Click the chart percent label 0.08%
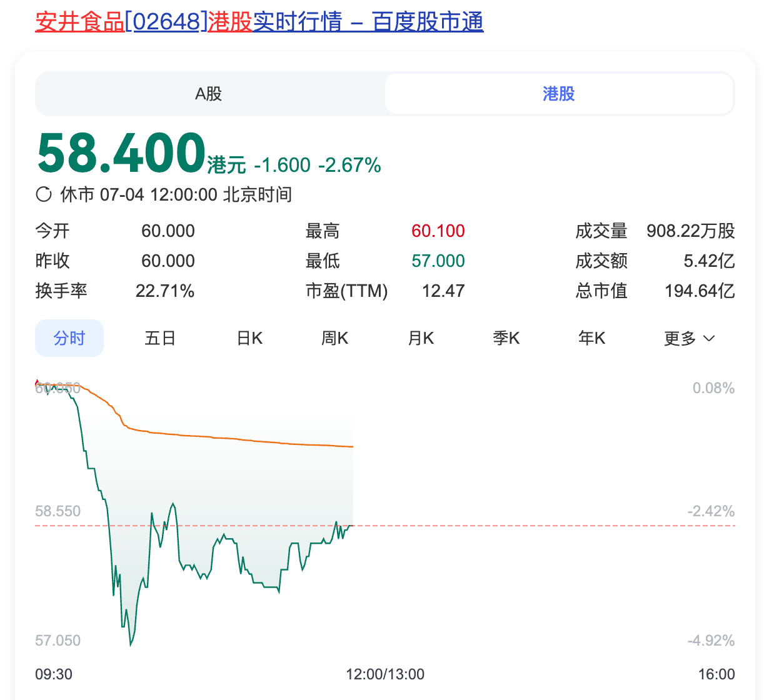 tap(713, 388)
